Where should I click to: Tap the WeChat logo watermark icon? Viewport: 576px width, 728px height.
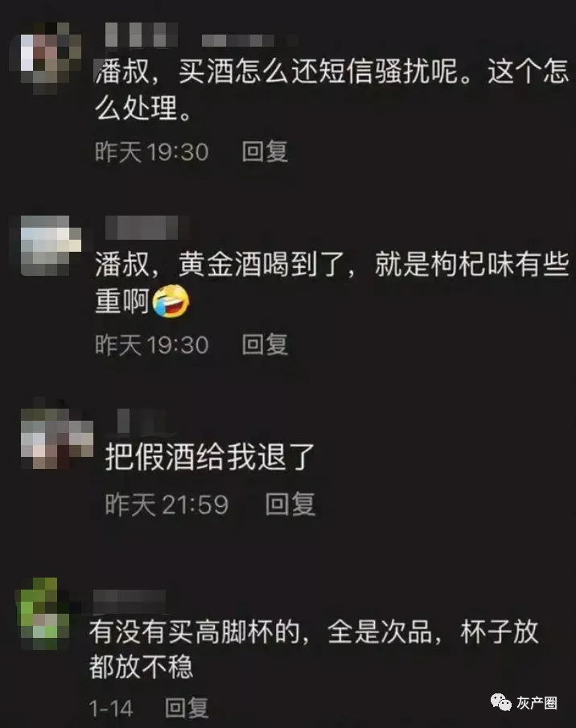tap(501, 702)
